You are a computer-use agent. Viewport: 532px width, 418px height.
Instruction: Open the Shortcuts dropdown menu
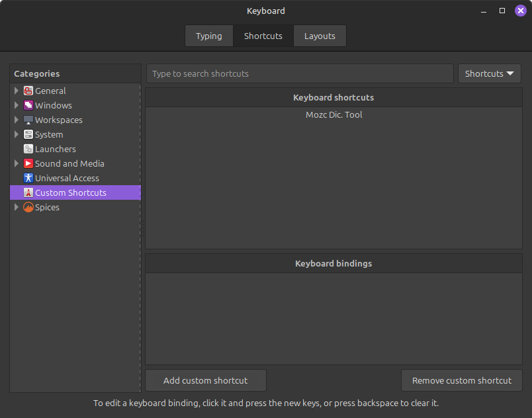[x=489, y=73]
